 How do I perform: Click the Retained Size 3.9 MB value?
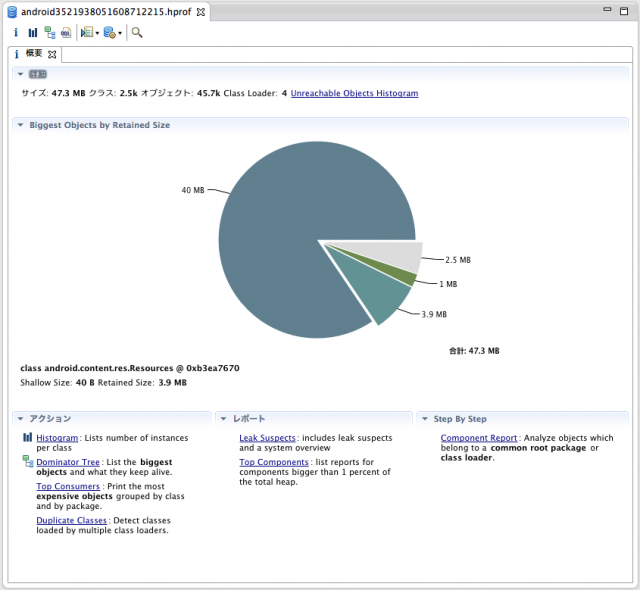coord(173,383)
